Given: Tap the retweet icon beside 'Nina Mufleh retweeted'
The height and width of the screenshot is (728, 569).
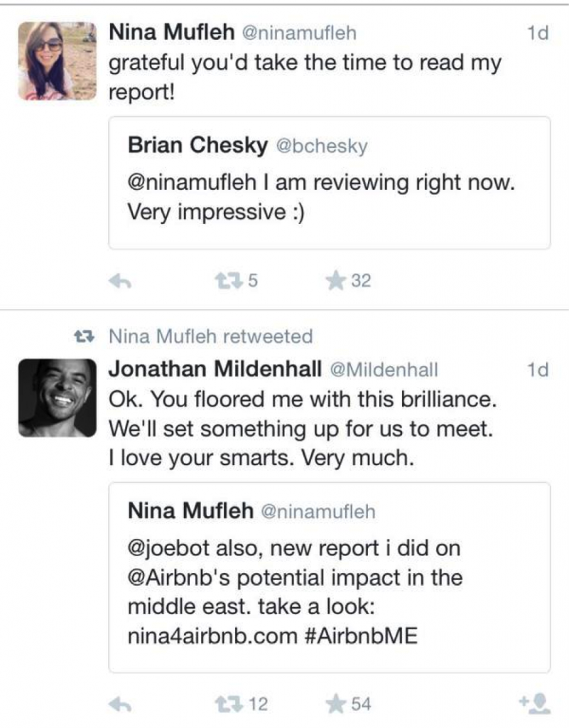Looking at the screenshot, I should 85,336.
